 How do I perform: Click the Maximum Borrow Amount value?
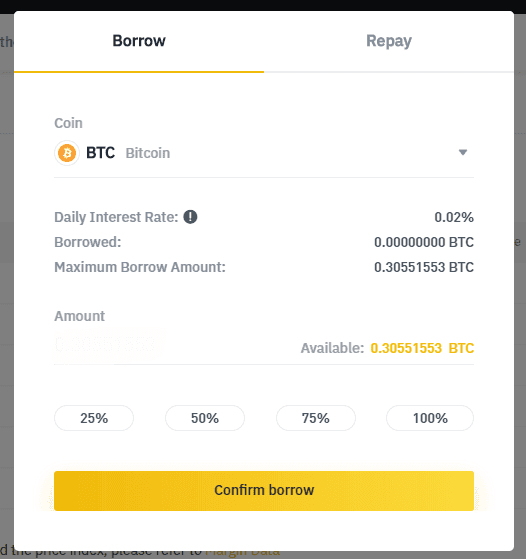point(424,267)
